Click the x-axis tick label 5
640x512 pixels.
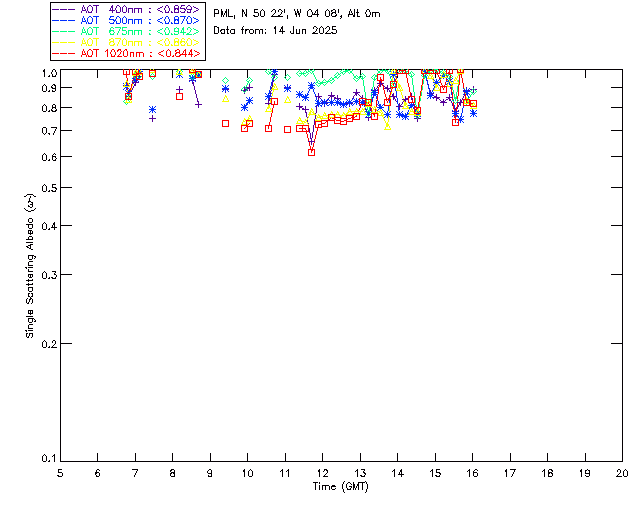pyautogui.click(x=60, y=472)
